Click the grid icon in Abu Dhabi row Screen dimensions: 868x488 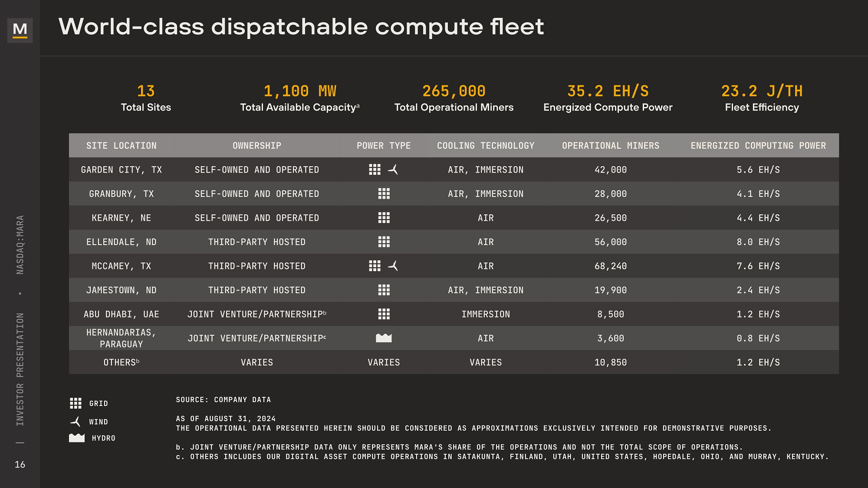click(x=384, y=314)
